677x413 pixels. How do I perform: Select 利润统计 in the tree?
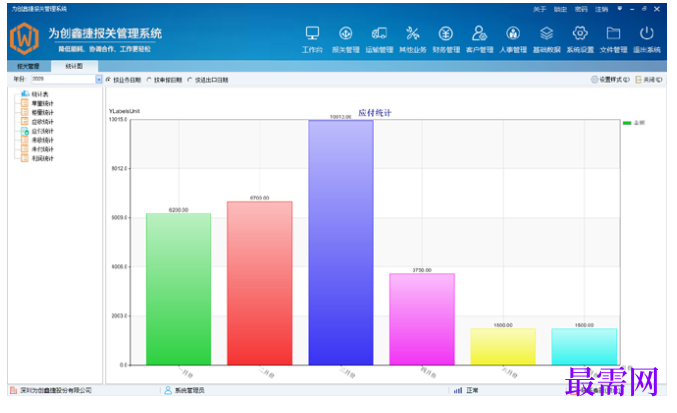click(42, 158)
